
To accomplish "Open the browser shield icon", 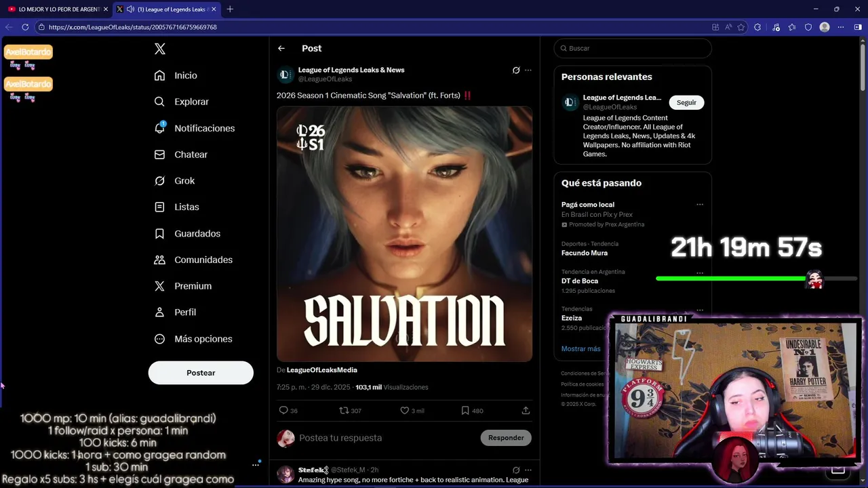I will pyautogui.click(x=808, y=27).
